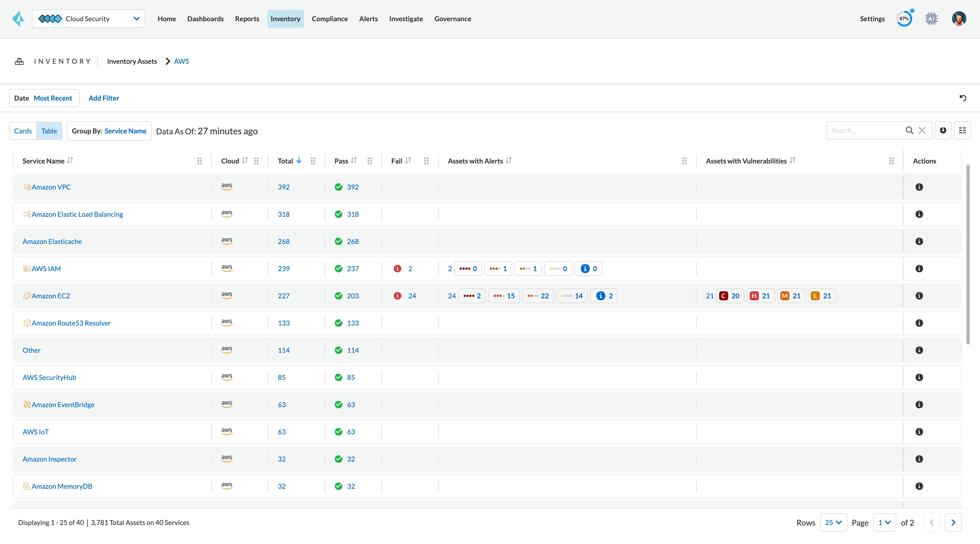This screenshot has height=544, width=980.
Task: Navigate to the Compliance menu
Action: (x=330, y=19)
